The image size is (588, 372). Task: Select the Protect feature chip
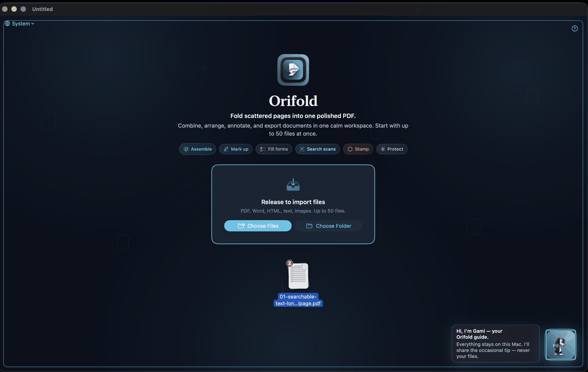coord(392,149)
